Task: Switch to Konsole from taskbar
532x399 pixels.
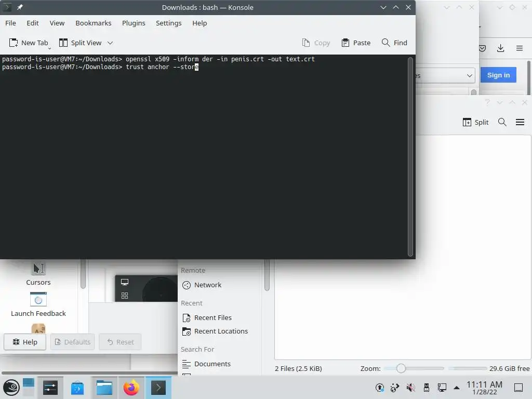Action: point(158,388)
